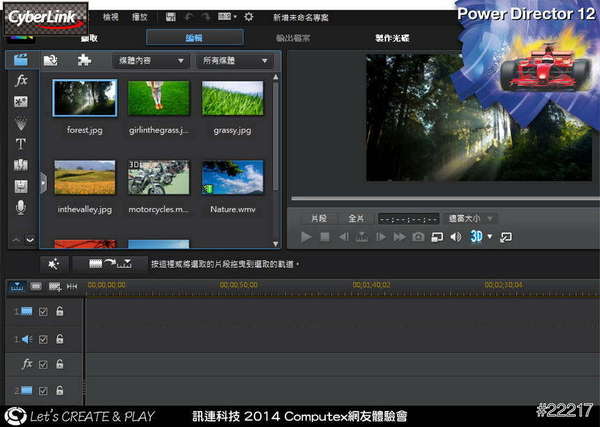Open the 播放 menu
600x427 pixels.
140,17
